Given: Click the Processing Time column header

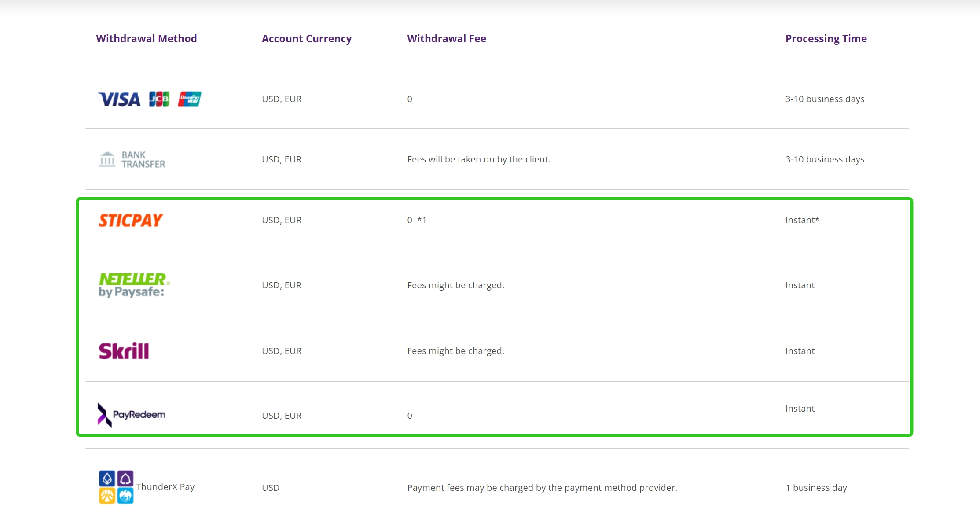Looking at the screenshot, I should pos(826,39).
